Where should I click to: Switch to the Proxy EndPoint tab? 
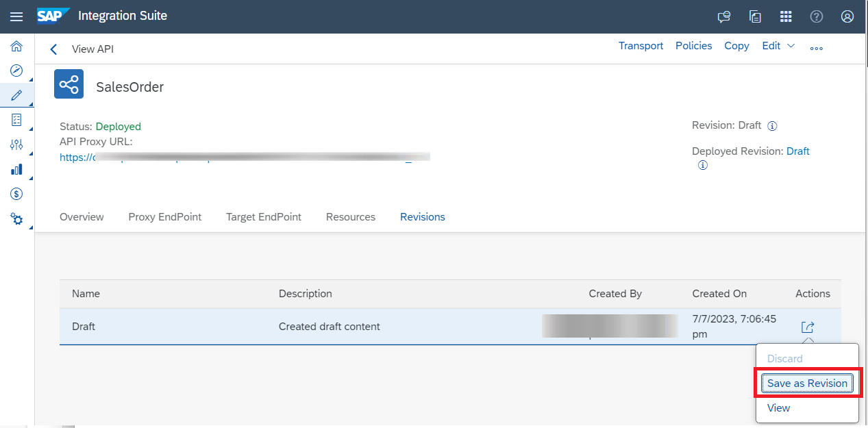click(165, 217)
